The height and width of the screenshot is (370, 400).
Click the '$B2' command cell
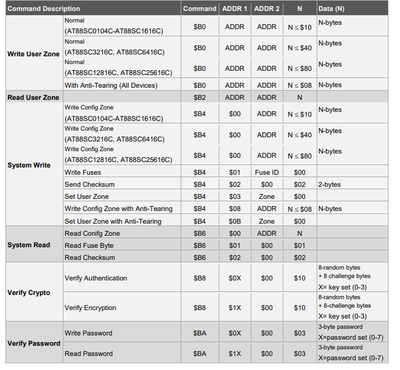click(x=200, y=98)
